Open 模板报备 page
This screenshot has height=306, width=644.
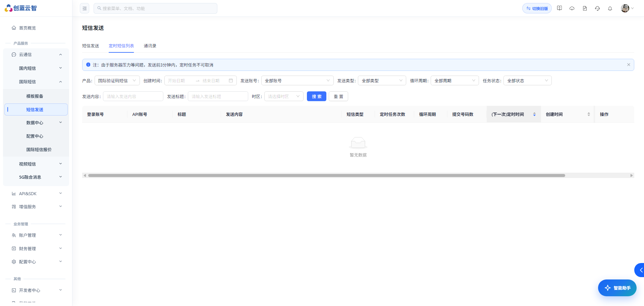pyautogui.click(x=35, y=96)
